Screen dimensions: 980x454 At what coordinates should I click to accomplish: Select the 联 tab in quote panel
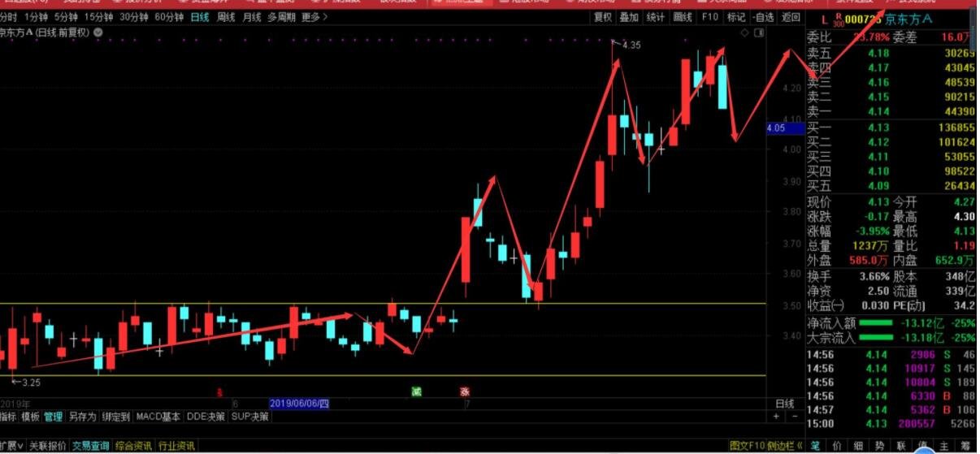pos(900,445)
